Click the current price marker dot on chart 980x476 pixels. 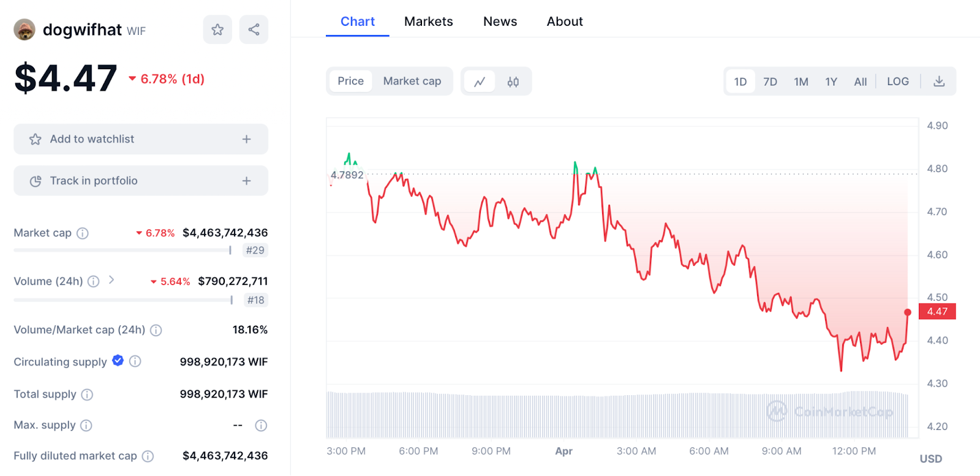(908, 312)
